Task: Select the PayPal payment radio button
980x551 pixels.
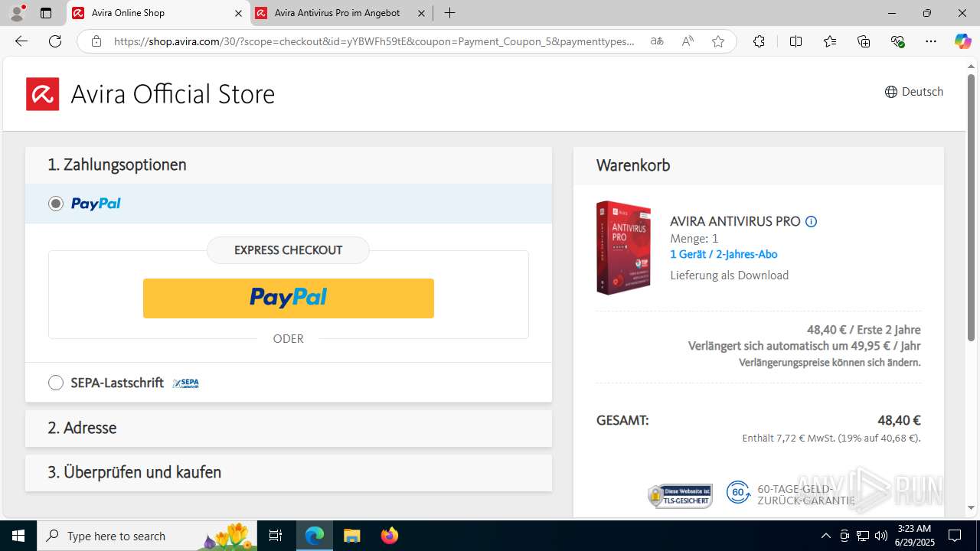Action: [x=56, y=204]
